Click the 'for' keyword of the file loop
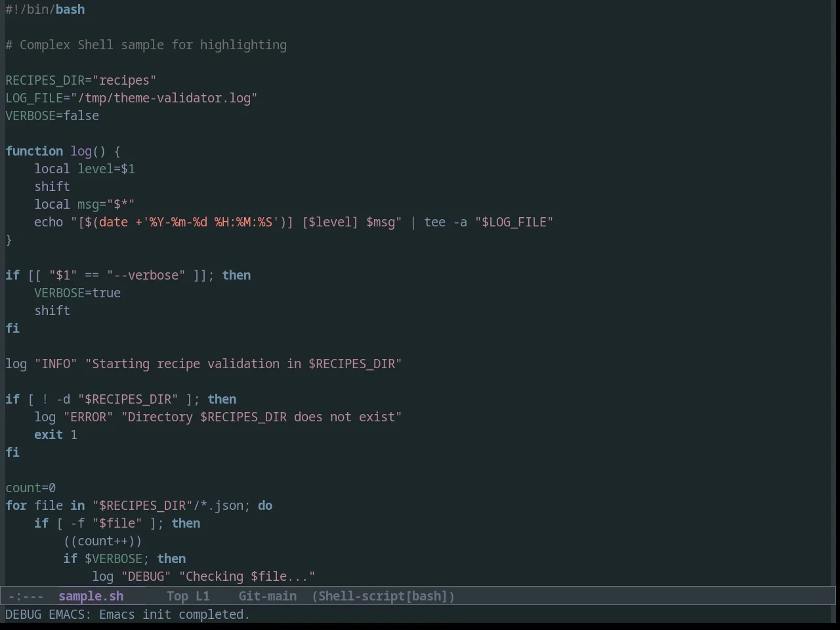840x630 pixels. pos(16,505)
